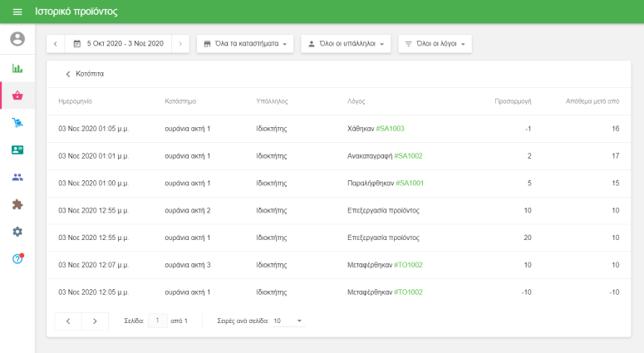This screenshot has width=644, height=353.
Task: Open the inventory management cart icon
Action: click(17, 123)
